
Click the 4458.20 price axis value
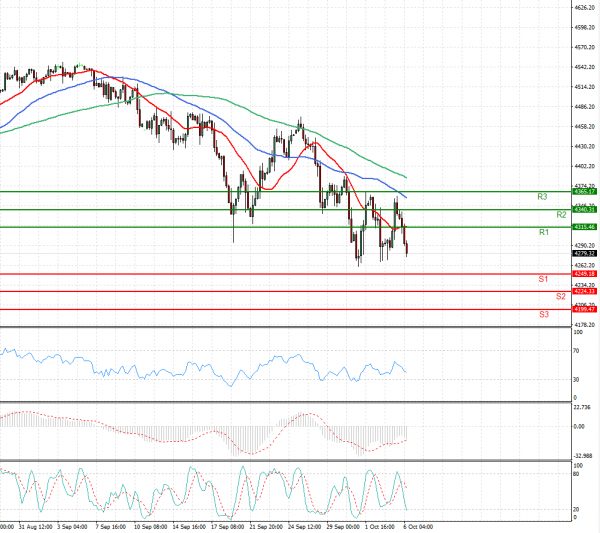pos(584,126)
